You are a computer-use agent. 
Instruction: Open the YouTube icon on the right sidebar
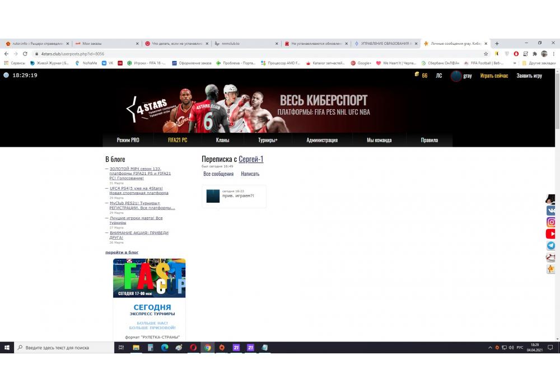tap(551, 234)
